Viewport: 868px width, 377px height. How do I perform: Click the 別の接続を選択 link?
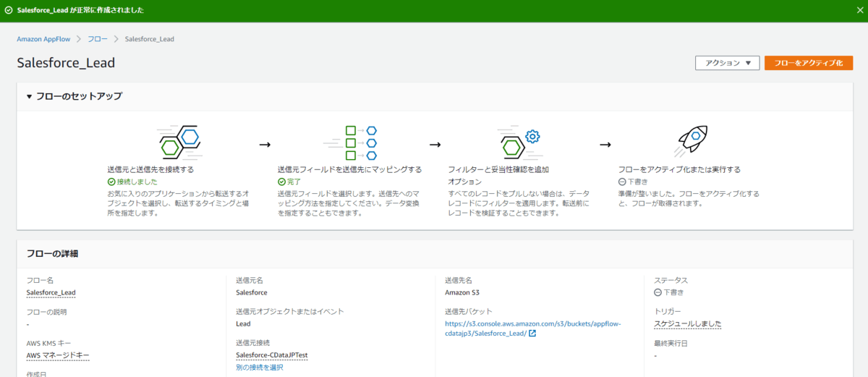tap(259, 368)
